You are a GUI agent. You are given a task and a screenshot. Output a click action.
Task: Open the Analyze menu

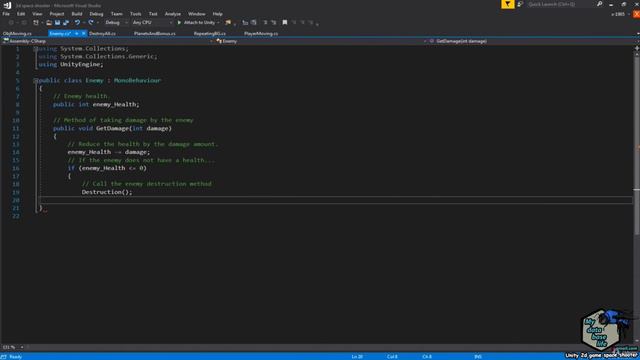tap(173, 14)
